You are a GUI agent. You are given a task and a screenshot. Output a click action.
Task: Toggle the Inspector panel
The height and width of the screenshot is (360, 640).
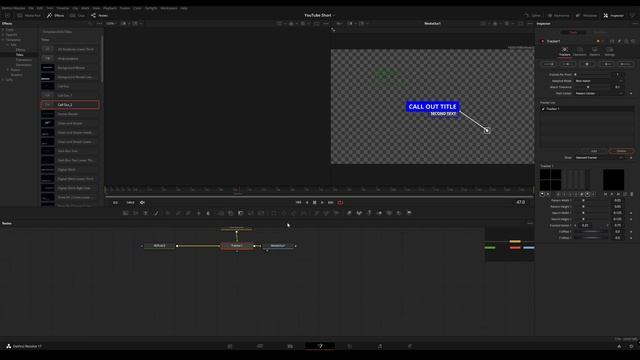point(613,16)
